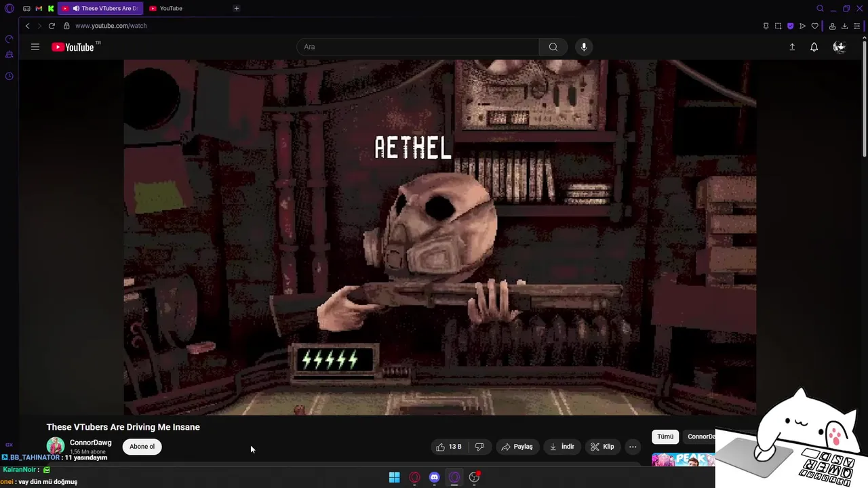Submit search with the magnifier button
868x488 pixels.
[553, 47]
